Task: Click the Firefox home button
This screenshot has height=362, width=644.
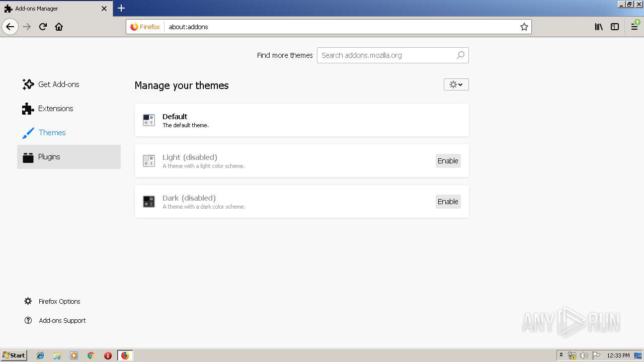Action: pyautogui.click(x=59, y=27)
